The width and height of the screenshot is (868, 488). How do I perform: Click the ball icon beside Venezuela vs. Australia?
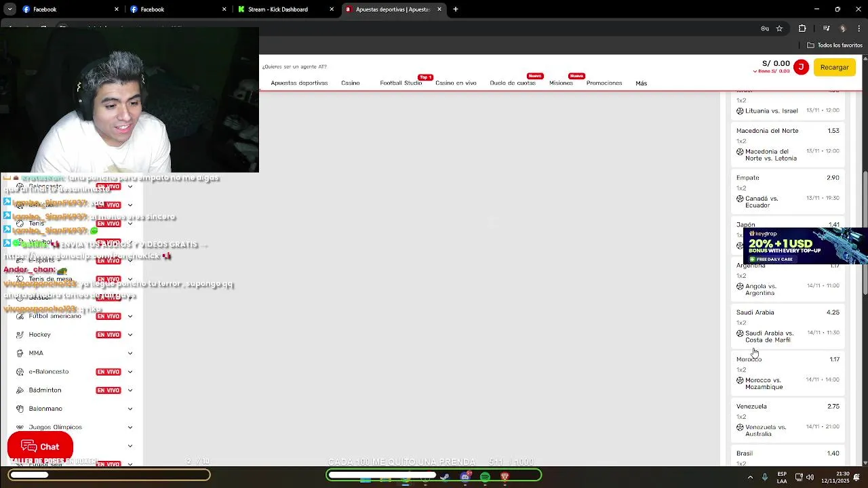tap(740, 427)
